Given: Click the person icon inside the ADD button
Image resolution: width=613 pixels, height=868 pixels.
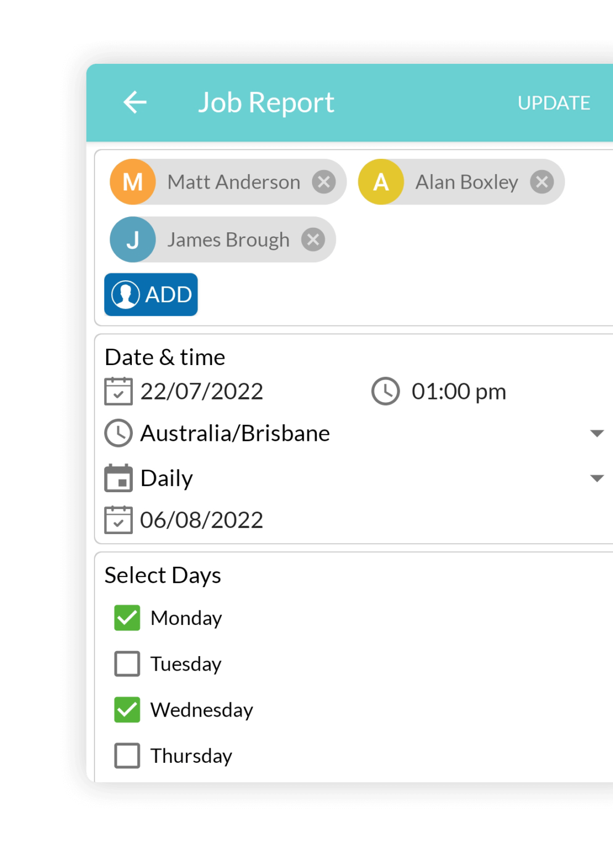Looking at the screenshot, I should pos(126,294).
